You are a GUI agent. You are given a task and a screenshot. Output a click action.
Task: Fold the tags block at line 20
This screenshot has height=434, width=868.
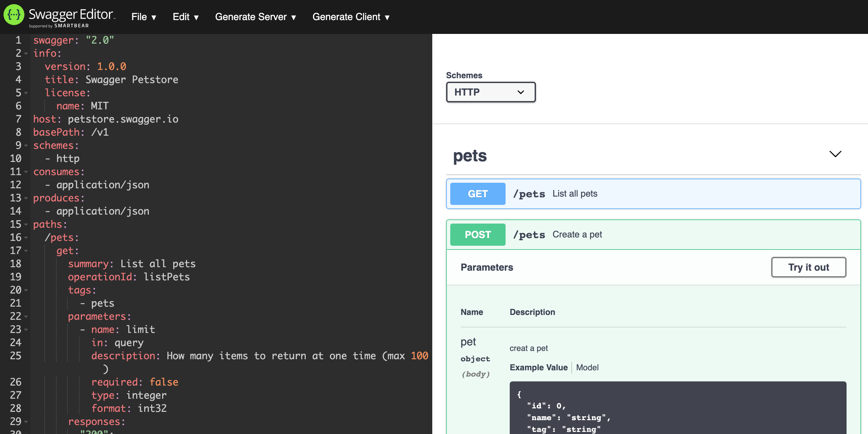pyautogui.click(x=26, y=290)
